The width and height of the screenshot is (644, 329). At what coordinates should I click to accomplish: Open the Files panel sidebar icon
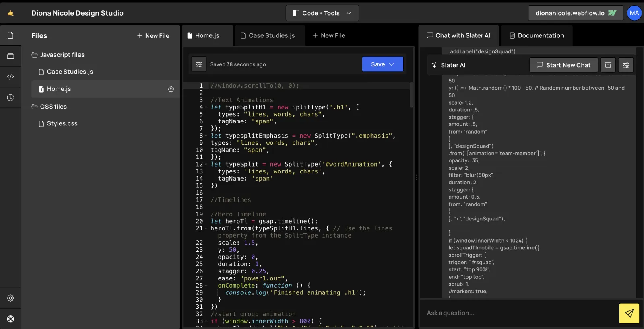click(x=10, y=35)
